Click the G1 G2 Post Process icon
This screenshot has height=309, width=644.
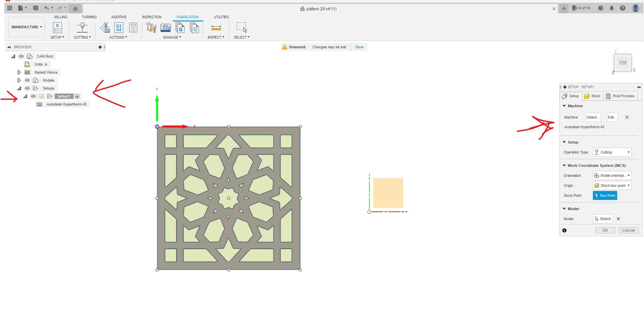pyautogui.click(x=119, y=27)
